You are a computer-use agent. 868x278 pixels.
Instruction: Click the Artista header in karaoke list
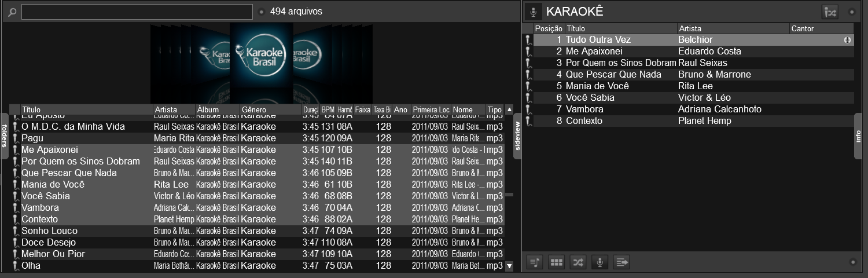tap(733, 28)
